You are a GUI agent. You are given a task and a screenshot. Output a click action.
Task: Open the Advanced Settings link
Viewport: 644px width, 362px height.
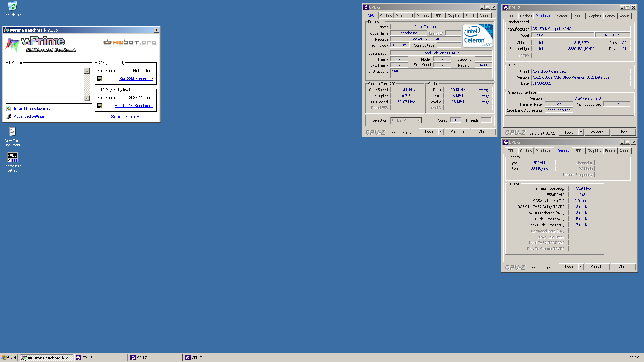point(29,116)
